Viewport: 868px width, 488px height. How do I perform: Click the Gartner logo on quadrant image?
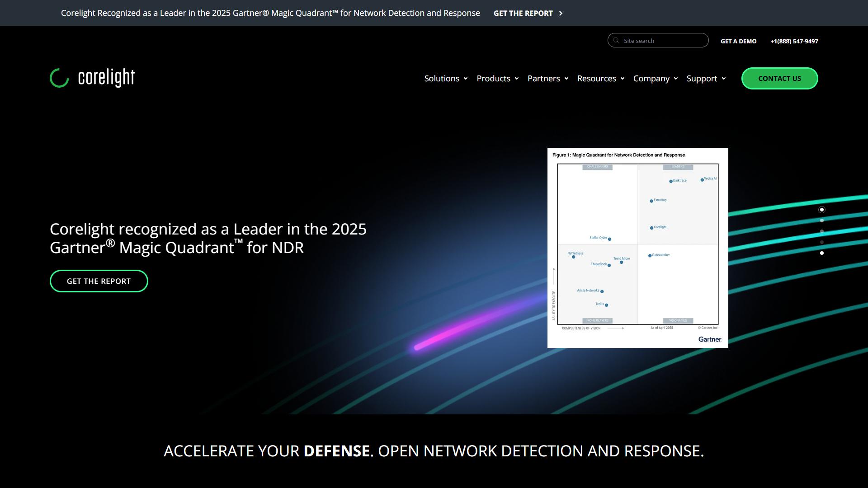click(x=710, y=339)
